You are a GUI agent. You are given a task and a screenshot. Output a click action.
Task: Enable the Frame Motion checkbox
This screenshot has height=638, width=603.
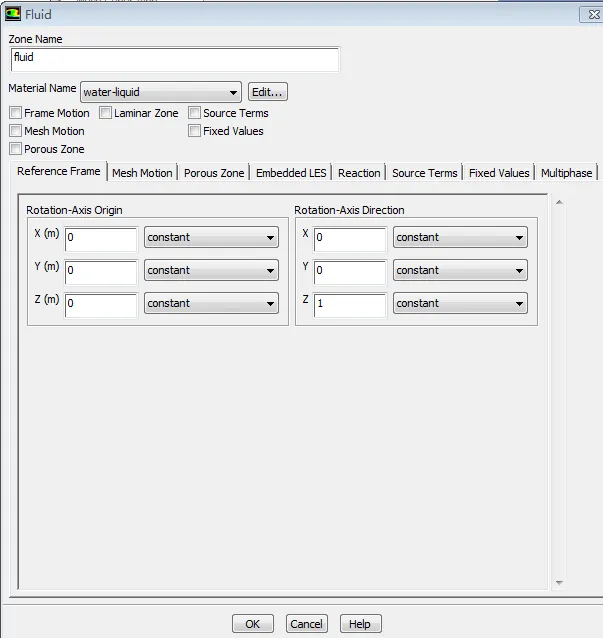pyautogui.click(x=15, y=113)
